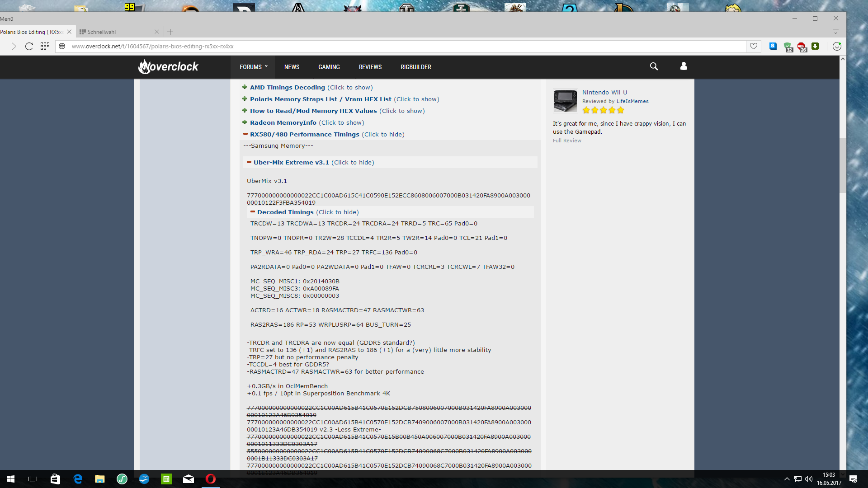Screen dimensions: 868x488
Task: Hide the Uber-Mix Extreme v3.1 spoiler
Action: [291, 162]
